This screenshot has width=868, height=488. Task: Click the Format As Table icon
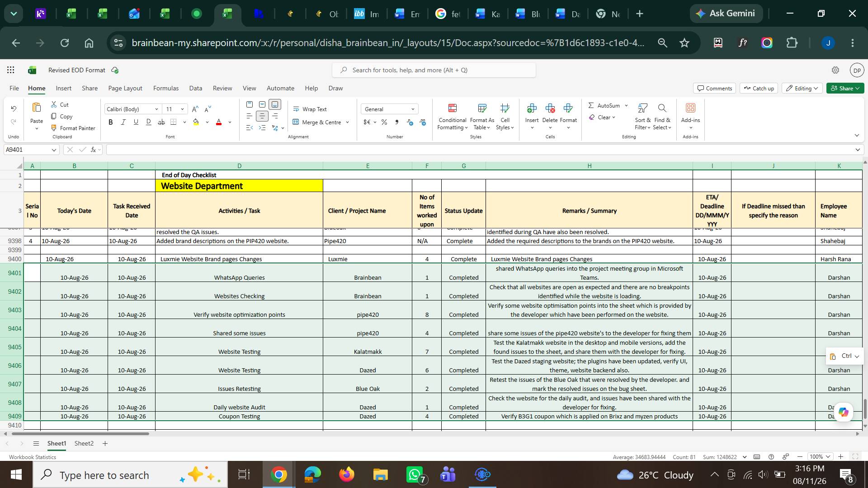482,108
